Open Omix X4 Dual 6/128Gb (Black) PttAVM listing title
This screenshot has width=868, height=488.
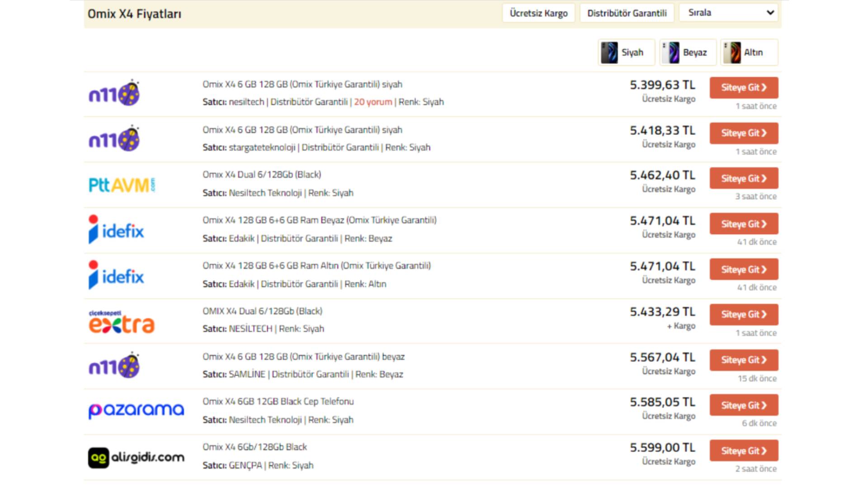click(x=262, y=175)
